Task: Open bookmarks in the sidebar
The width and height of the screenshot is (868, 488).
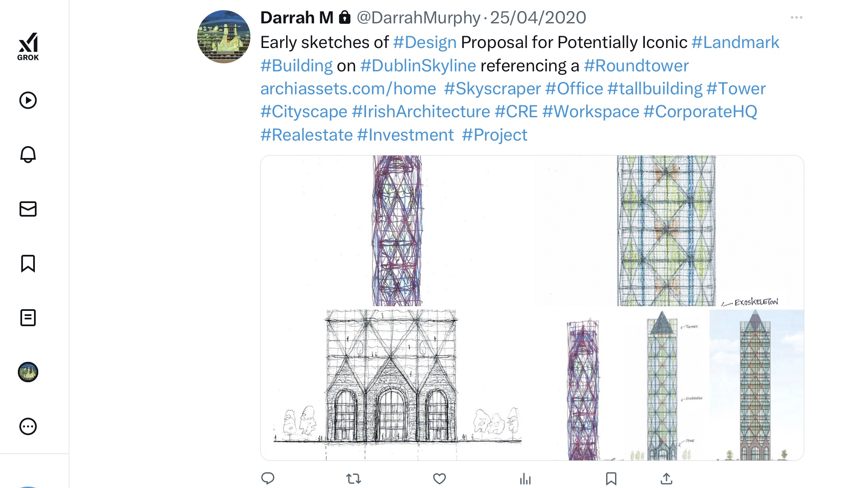Action: (x=28, y=263)
